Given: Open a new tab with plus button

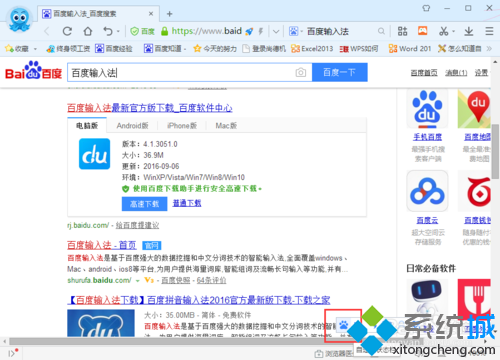Looking at the screenshot, I should (x=169, y=14).
